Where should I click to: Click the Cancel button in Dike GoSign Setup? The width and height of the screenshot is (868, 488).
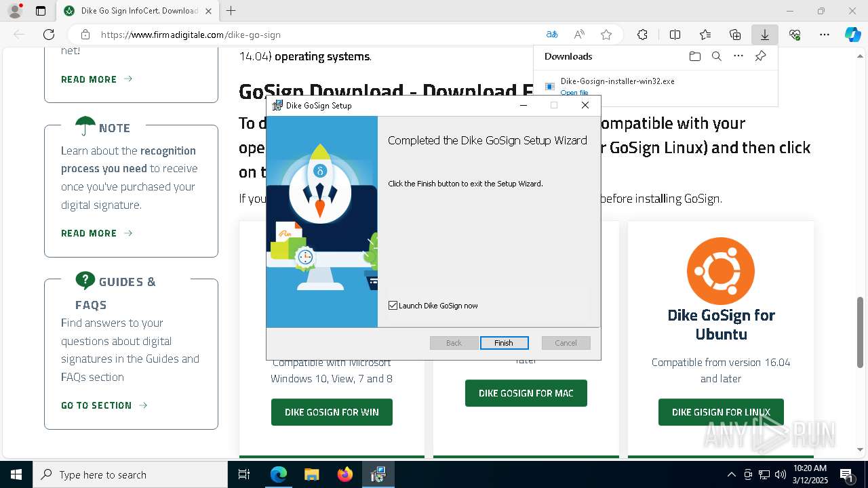[566, 343]
